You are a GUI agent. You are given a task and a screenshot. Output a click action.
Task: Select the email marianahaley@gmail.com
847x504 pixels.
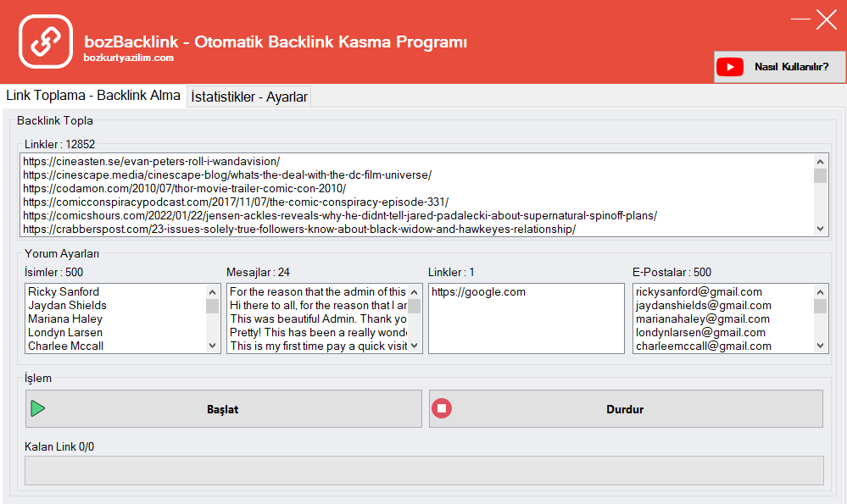[702, 318]
